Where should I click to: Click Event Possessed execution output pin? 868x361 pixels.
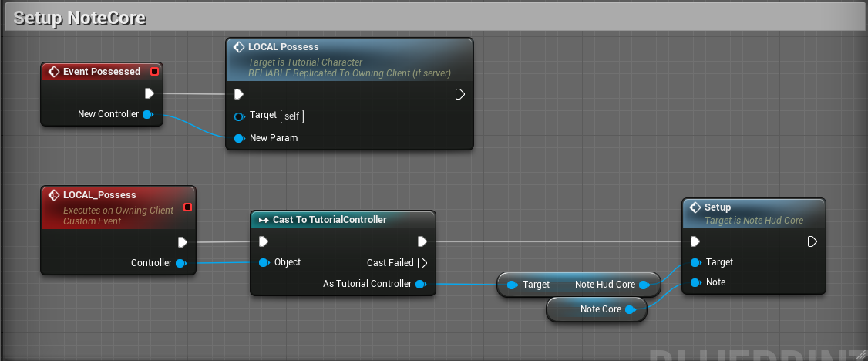[x=149, y=93]
